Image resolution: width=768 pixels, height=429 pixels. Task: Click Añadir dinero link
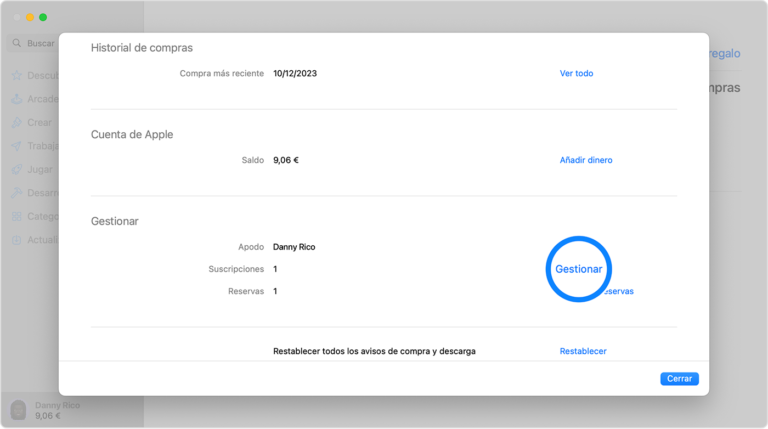coord(585,160)
